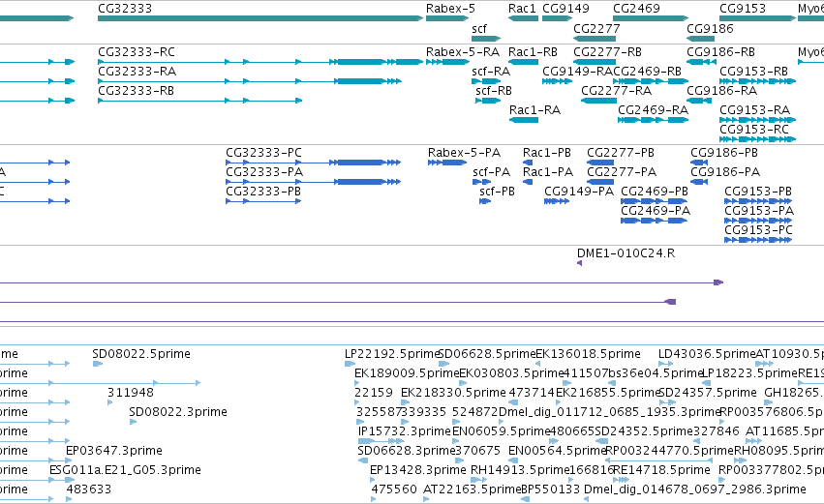Click the CG9186-RA transcript label
The height and width of the screenshot is (504, 824).
[x=722, y=91]
